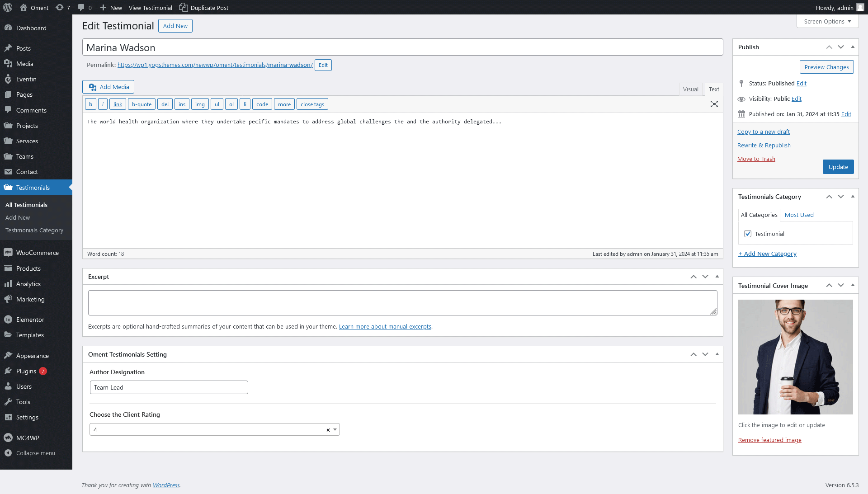868x494 pixels.
Task: Toggle distraction-free fullscreen editor icon
Action: tap(714, 104)
